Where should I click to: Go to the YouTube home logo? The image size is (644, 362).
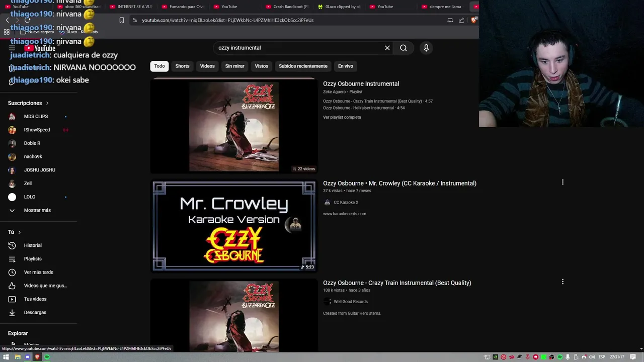[40, 48]
